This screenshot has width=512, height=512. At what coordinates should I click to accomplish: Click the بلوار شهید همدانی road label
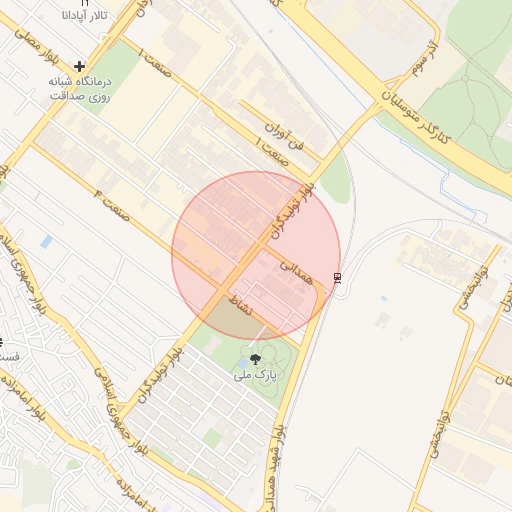(x=274, y=467)
